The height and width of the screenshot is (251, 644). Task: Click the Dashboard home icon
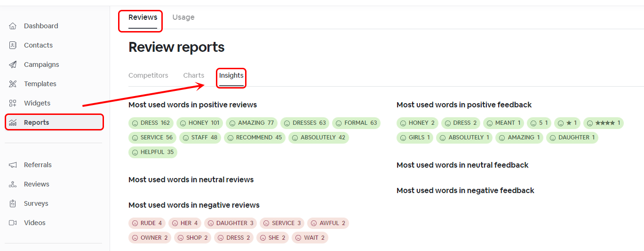[x=13, y=26]
